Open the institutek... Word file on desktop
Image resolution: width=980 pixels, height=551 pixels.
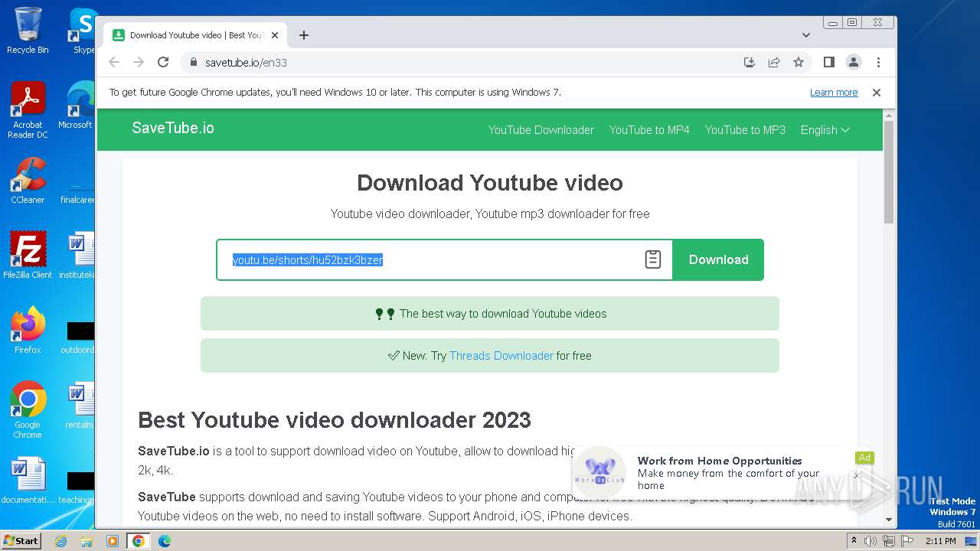[x=77, y=256]
